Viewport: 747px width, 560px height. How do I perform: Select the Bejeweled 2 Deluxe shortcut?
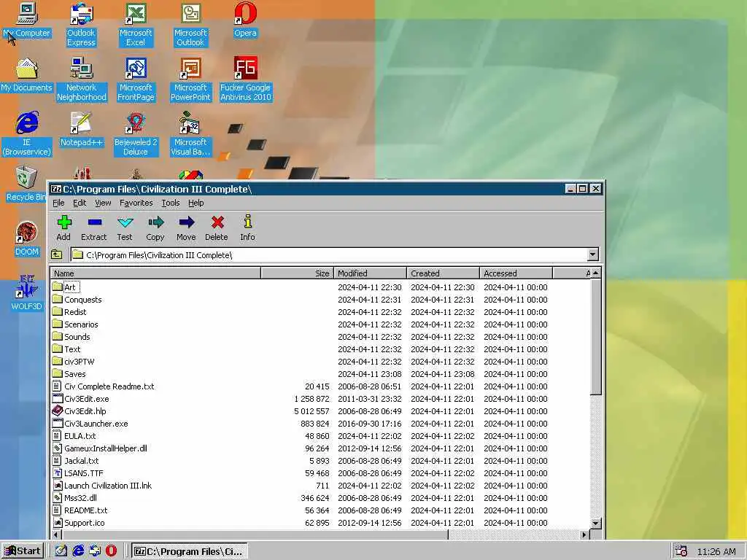click(x=136, y=134)
